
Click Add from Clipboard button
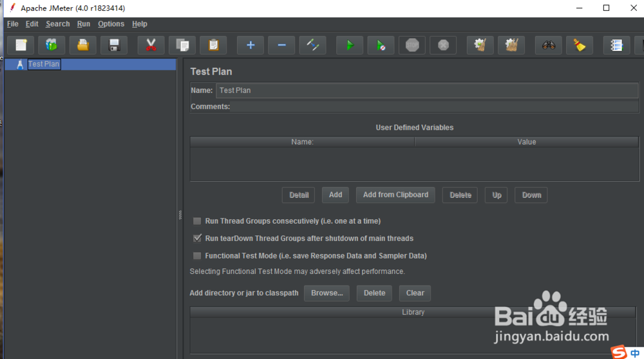395,195
